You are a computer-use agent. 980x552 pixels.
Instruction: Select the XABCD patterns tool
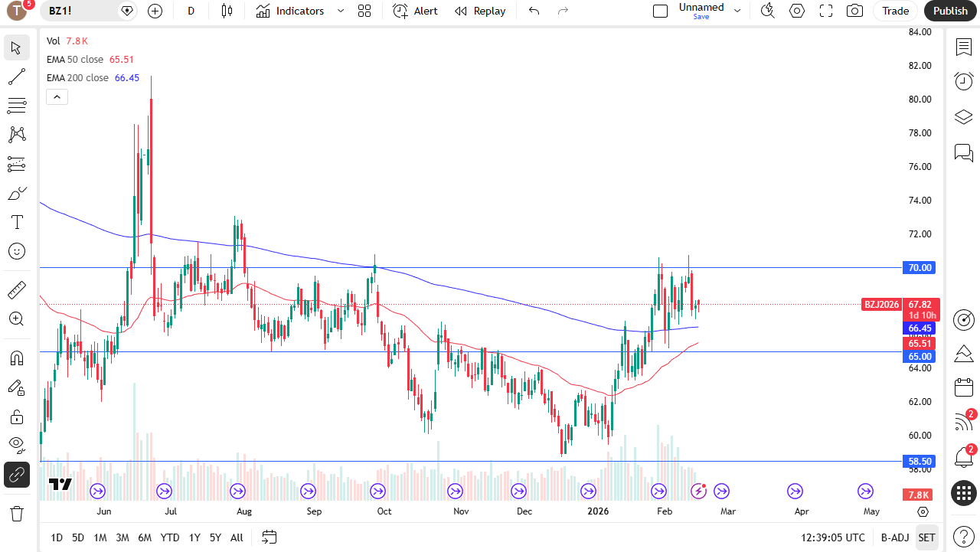(17, 135)
